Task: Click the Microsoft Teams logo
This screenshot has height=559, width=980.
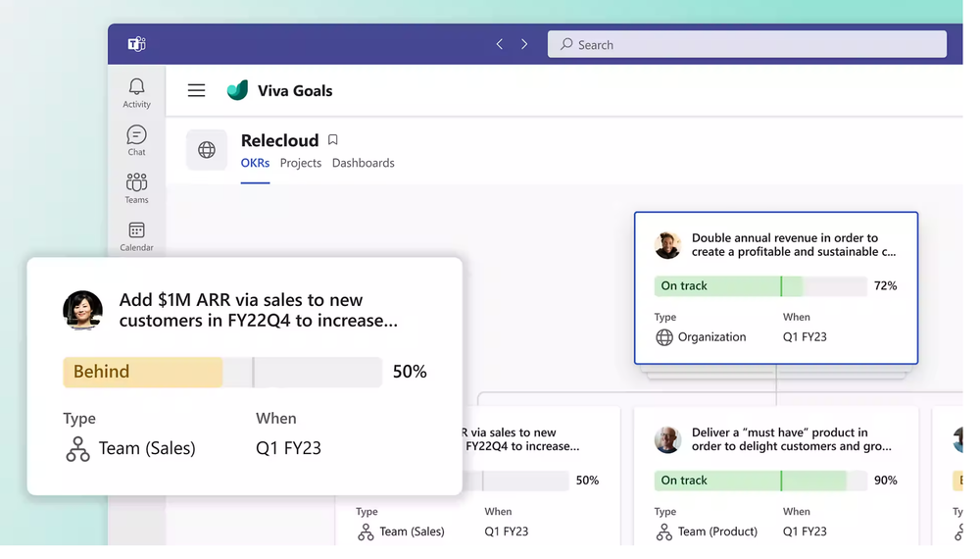Action: tap(139, 45)
